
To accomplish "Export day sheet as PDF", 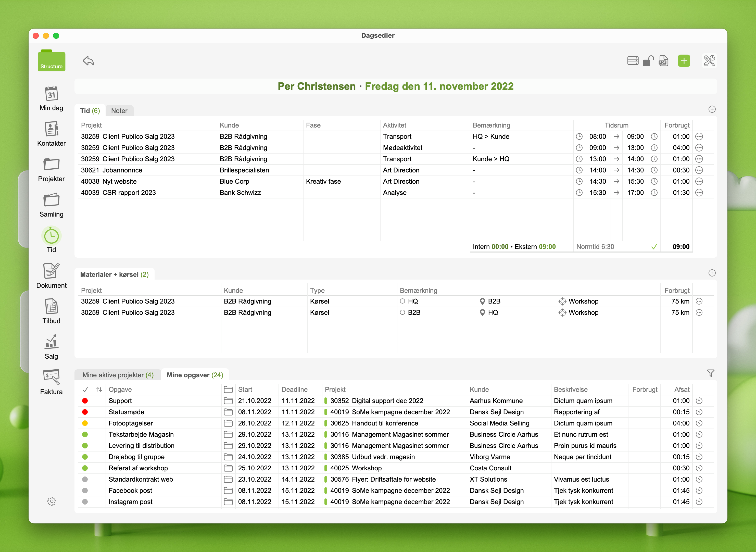I will tap(663, 61).
